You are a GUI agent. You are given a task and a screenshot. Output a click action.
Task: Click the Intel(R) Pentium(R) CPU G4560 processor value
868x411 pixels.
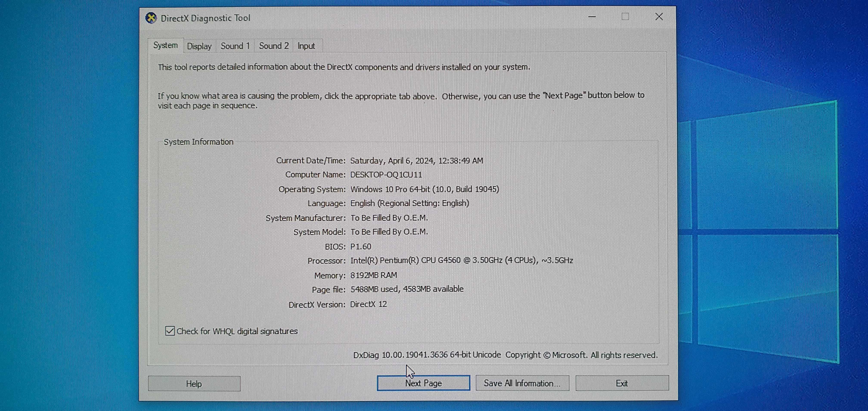click(x=462, y=260)
